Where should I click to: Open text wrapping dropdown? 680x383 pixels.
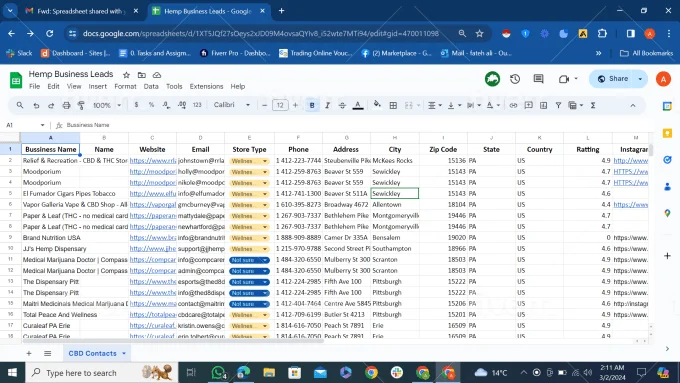(x=474, y=105)
